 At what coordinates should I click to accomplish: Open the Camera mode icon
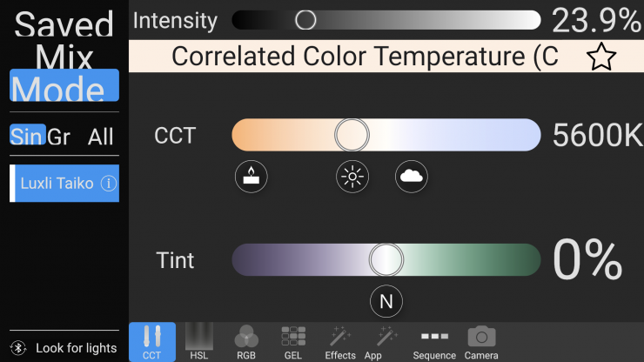481,342
